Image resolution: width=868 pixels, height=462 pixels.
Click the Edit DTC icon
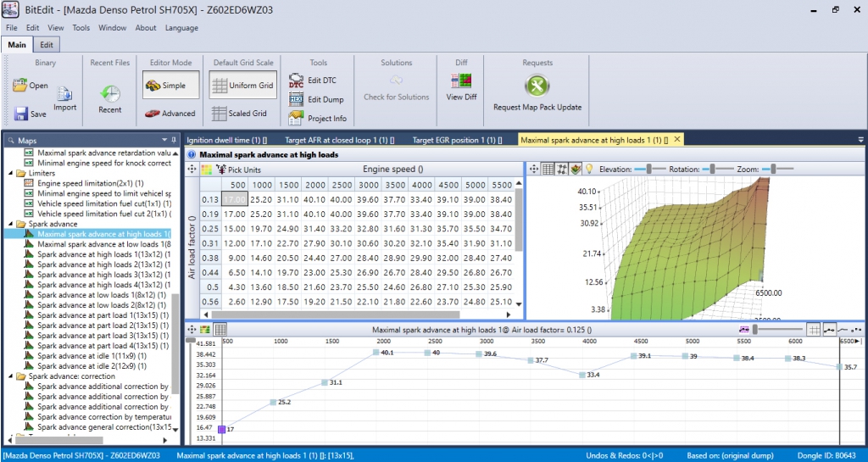tap(296, 81)
